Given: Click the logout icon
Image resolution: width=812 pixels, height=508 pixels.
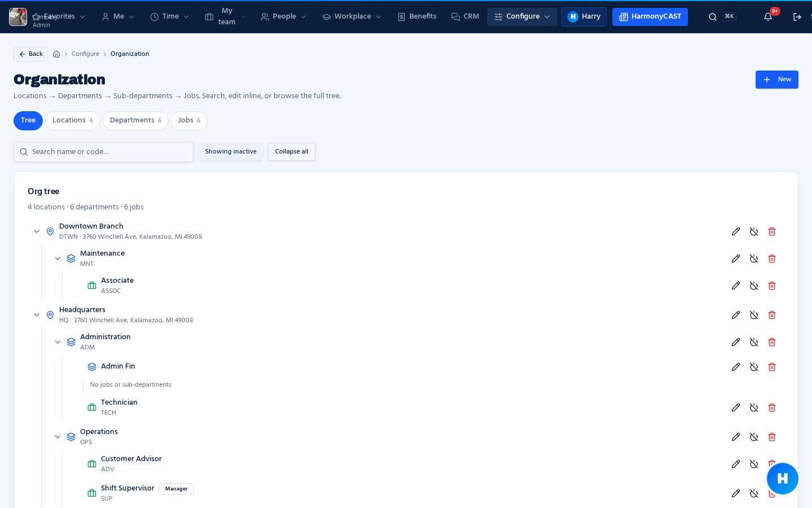Looking at the screenshot, I should click(x=797, y=17).
